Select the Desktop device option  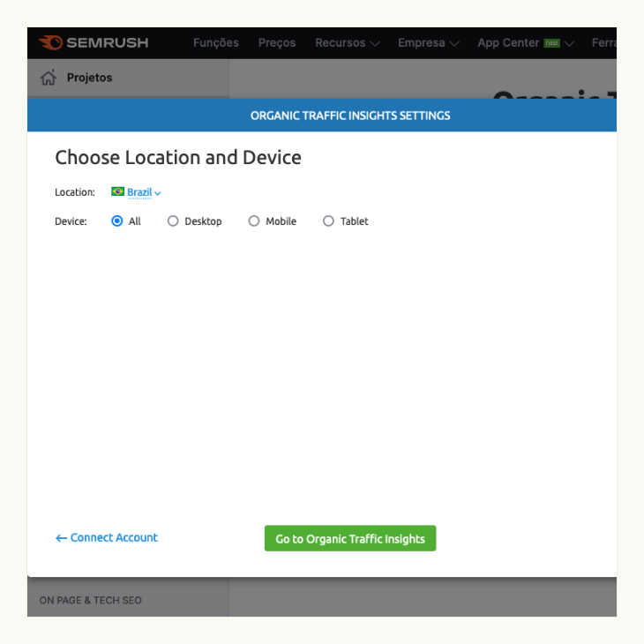173,221
